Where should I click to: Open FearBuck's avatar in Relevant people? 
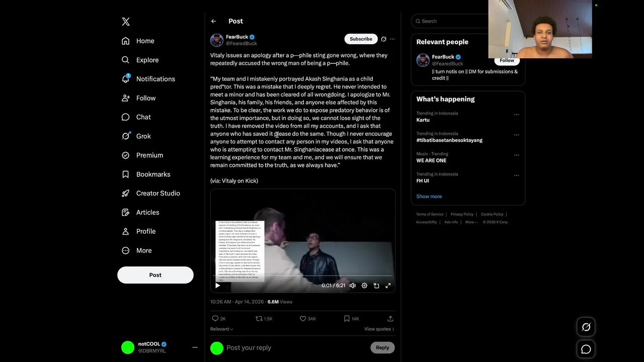point(423,60)
